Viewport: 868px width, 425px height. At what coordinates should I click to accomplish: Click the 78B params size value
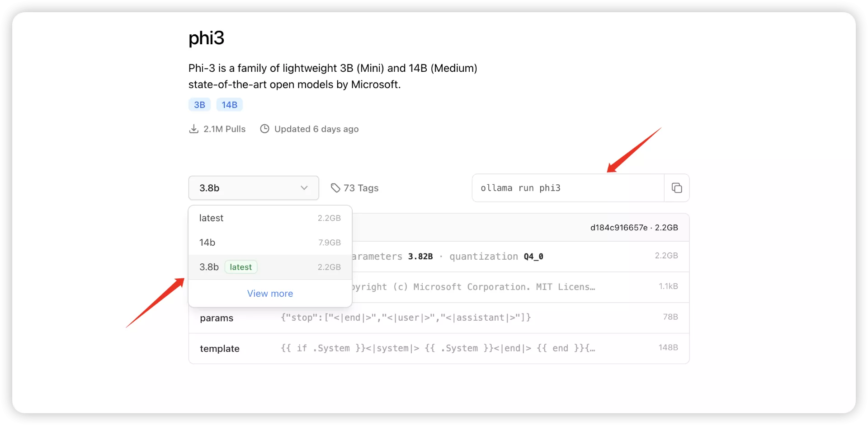(x=670, y=317)
